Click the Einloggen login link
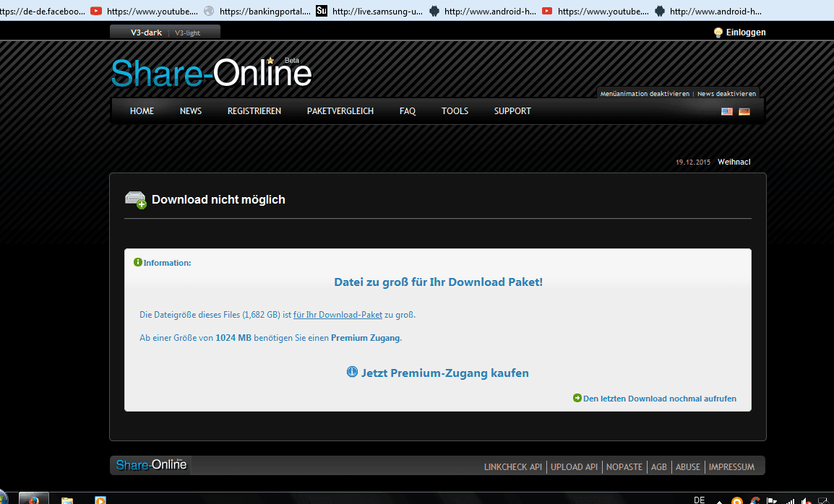The image size is (834, 504). [746, 32]
